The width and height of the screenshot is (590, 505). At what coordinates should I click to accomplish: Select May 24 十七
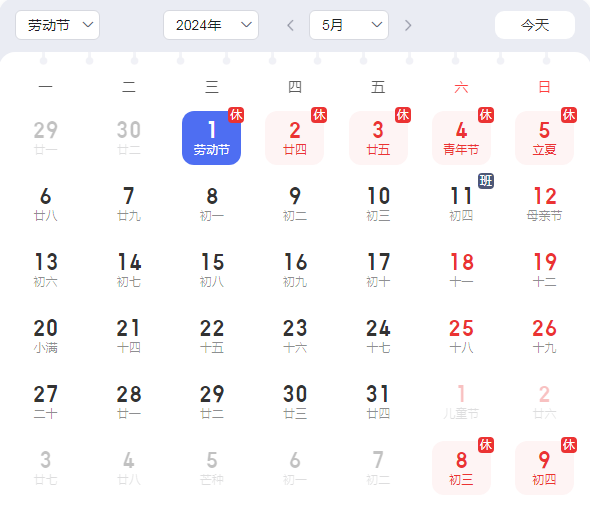pos(378,336)
